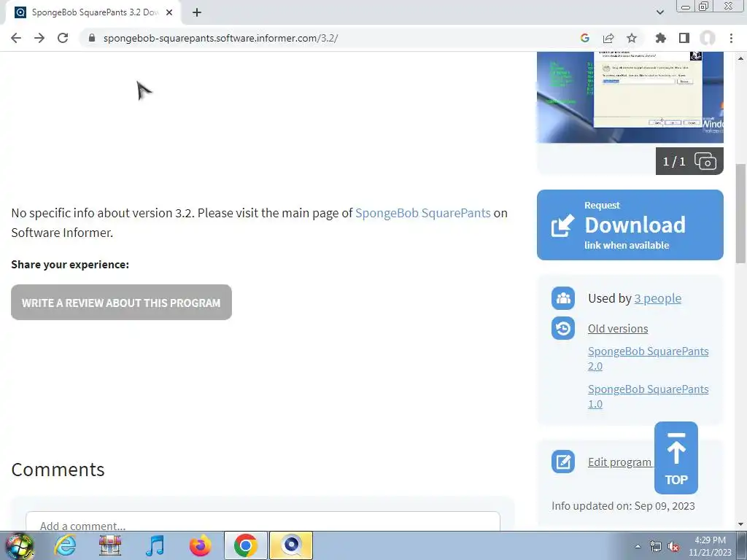Open a new browser tab

point(197,13)
